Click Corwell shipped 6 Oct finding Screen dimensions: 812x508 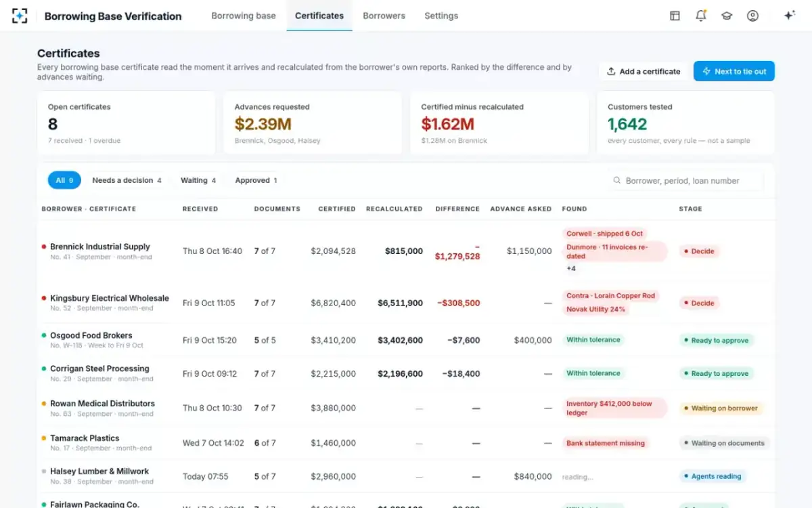pyautogui.click(x=604, y=234)
